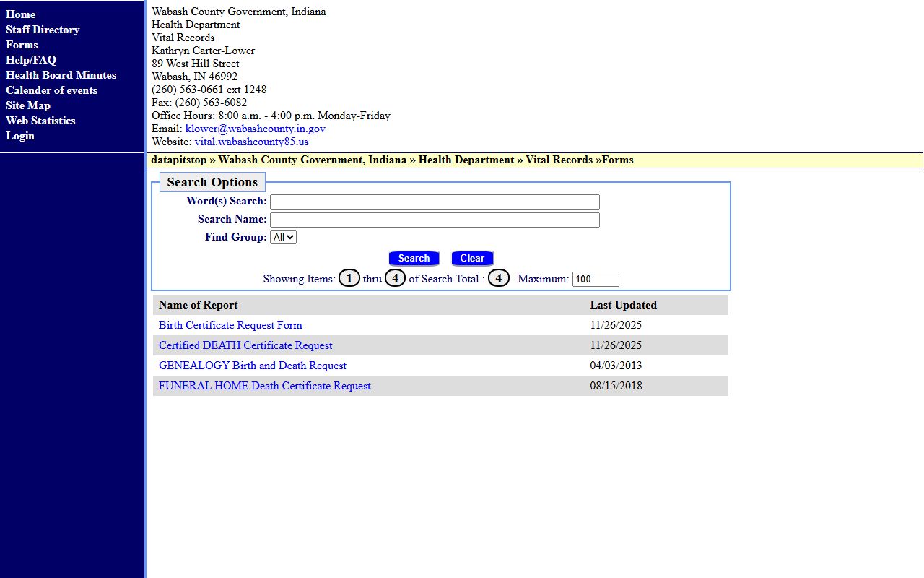Click the 89 West Hill Street address

(195, 64)
